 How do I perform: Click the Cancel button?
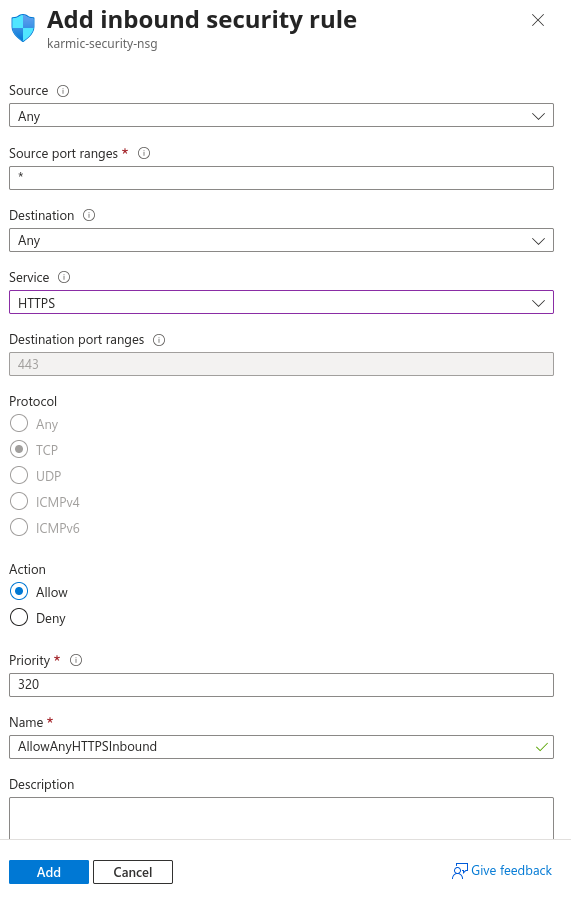tap(133, 872)
